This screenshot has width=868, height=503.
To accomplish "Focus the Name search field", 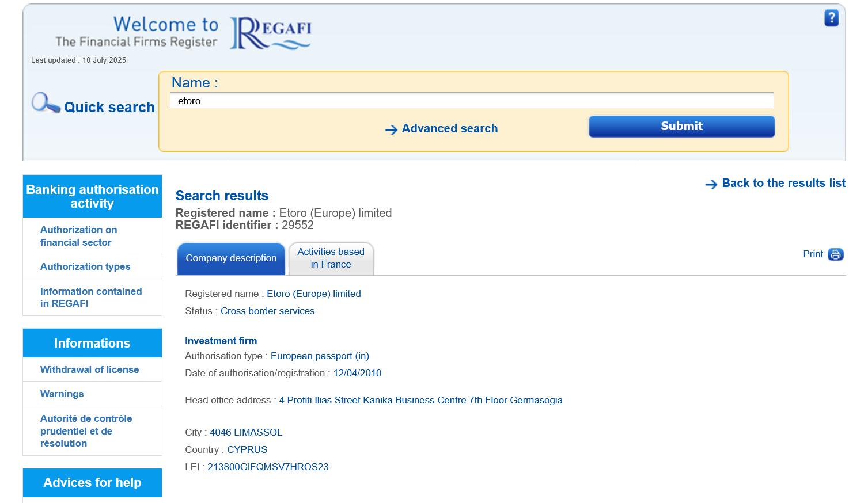I will coord(472,101).
